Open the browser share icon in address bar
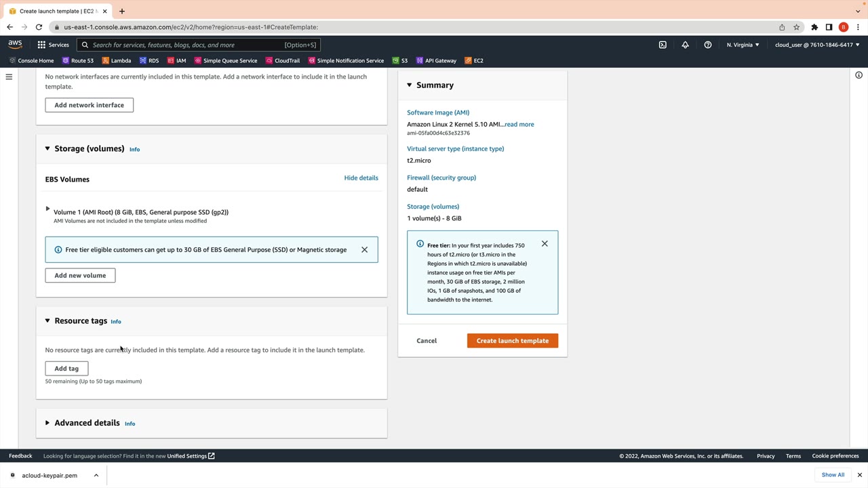Screen dimensions: 868x488 pos(782,27)
